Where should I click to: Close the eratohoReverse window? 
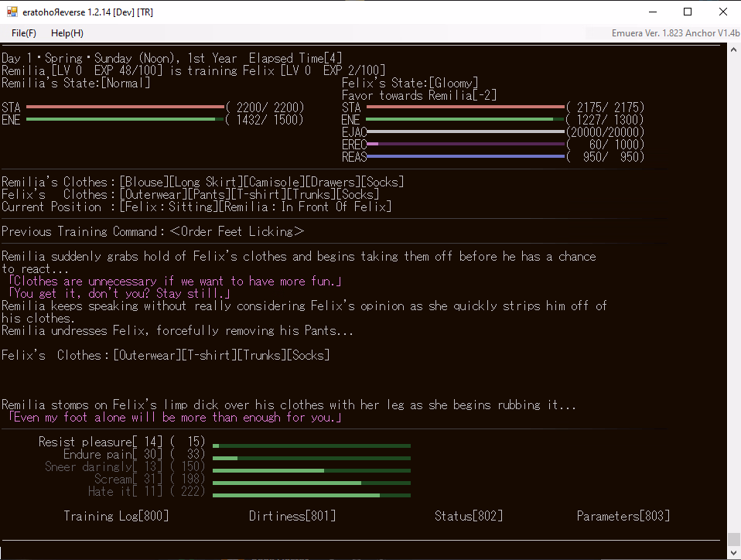tap(723, 12)
